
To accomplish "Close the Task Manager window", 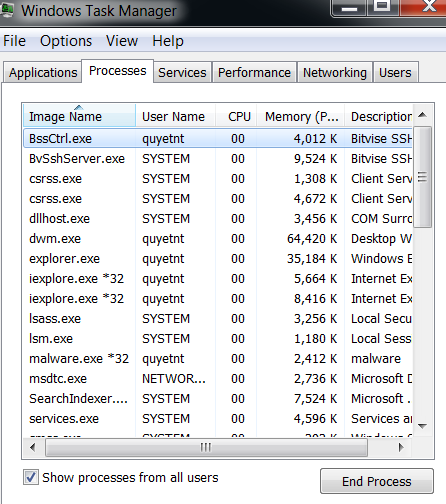I will [x=423, y=7].
